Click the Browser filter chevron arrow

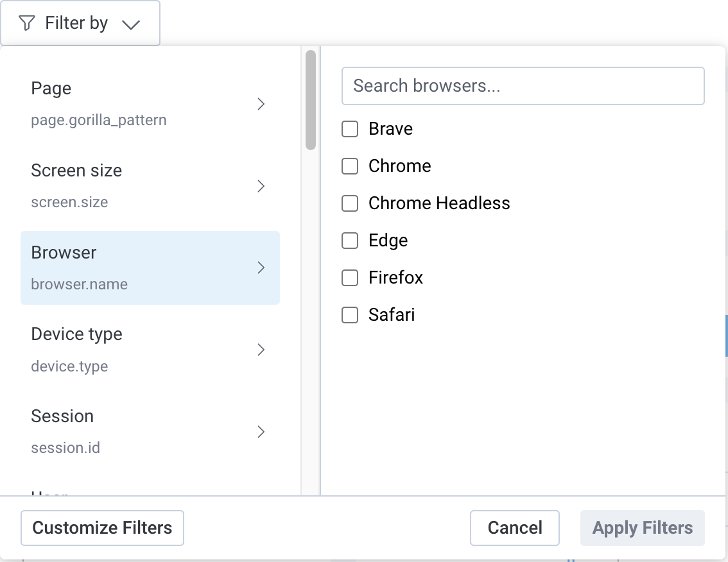[261, 268]
